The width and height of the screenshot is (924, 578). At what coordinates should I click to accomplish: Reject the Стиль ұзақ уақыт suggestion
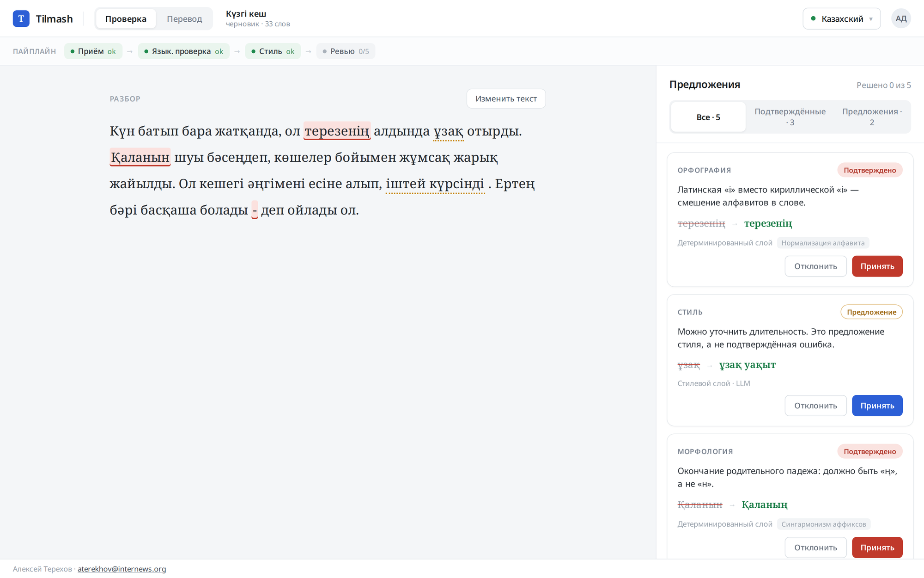[x=815, y=406]
